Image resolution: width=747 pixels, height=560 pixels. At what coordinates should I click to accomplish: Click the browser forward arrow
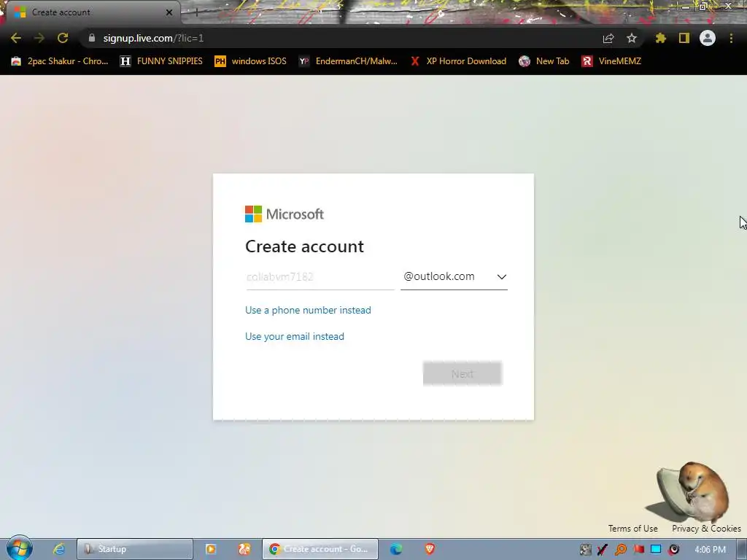click(39, 38)
